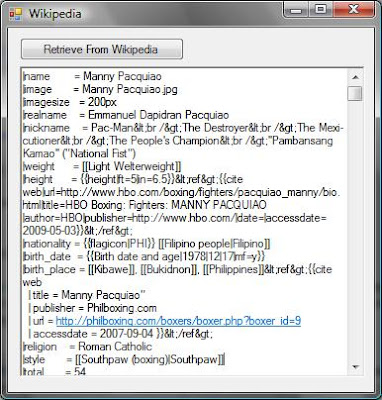Minimize the Wikipedia window
This screenshot has height=400, width=382.
coord(296,10)
